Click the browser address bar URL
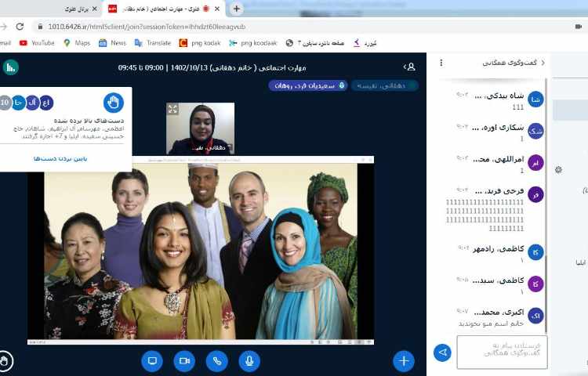This screenshot has width=588, height=376. (147, 27)
